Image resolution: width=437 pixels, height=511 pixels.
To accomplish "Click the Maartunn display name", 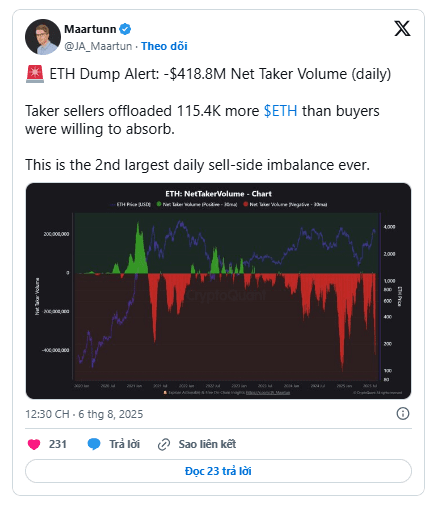I will pos(90,29).
